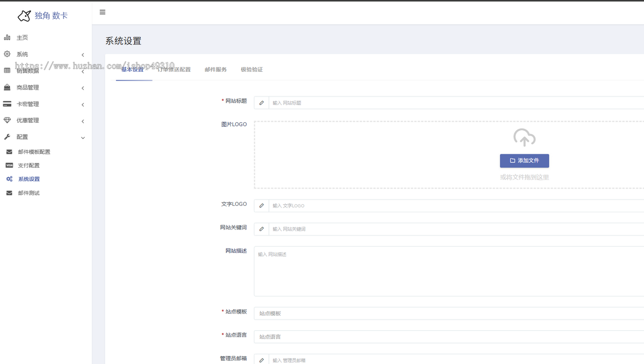644x364 pixels.
Task: Open 邮件测试 in the sidebar
Action: 29,193
